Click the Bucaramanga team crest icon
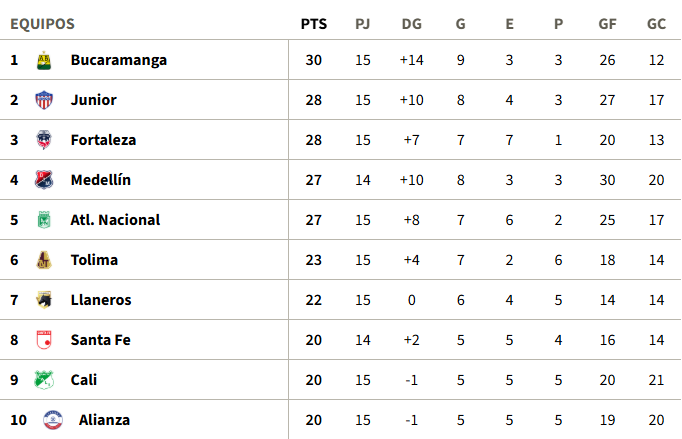The image size is (682, 439). pyautogui.click(x=44, y=60)
